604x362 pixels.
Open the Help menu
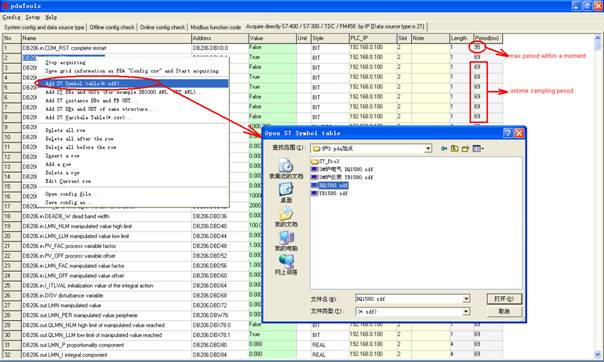51,17
